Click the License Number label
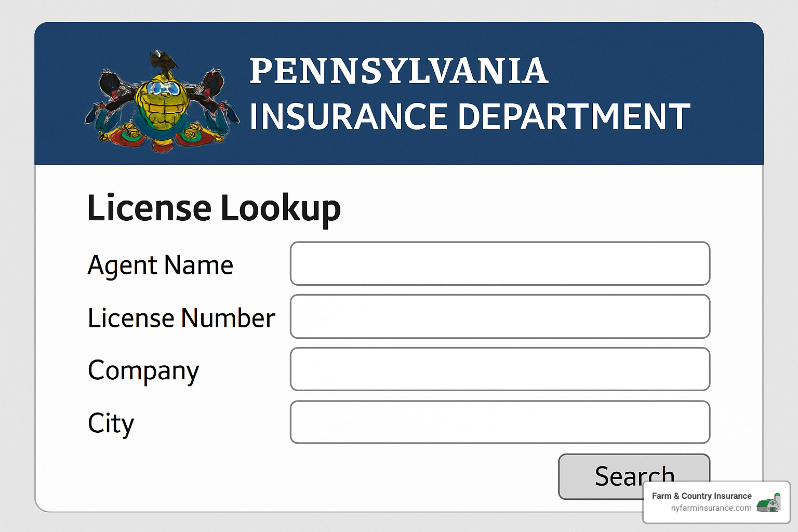This screenshot has width=798, height=532. 181,318
